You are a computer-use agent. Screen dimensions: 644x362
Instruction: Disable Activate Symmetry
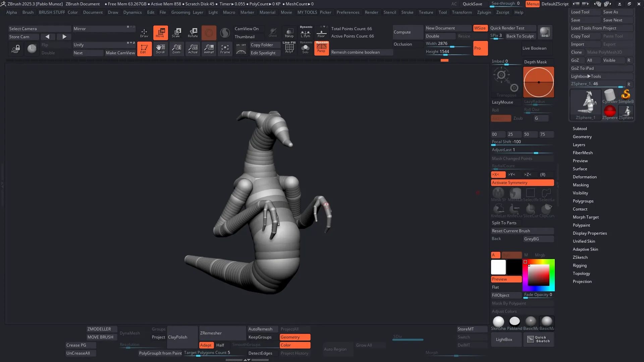522,183
